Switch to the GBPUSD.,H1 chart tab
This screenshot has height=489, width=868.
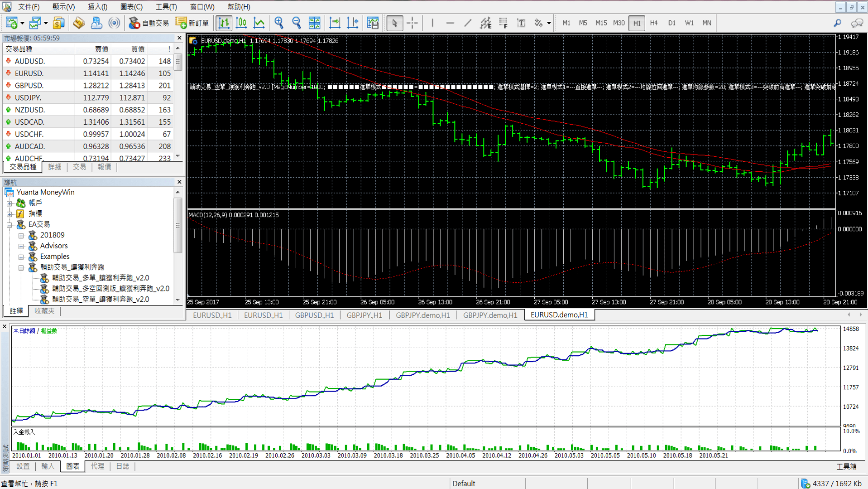[x=314, y=315]
